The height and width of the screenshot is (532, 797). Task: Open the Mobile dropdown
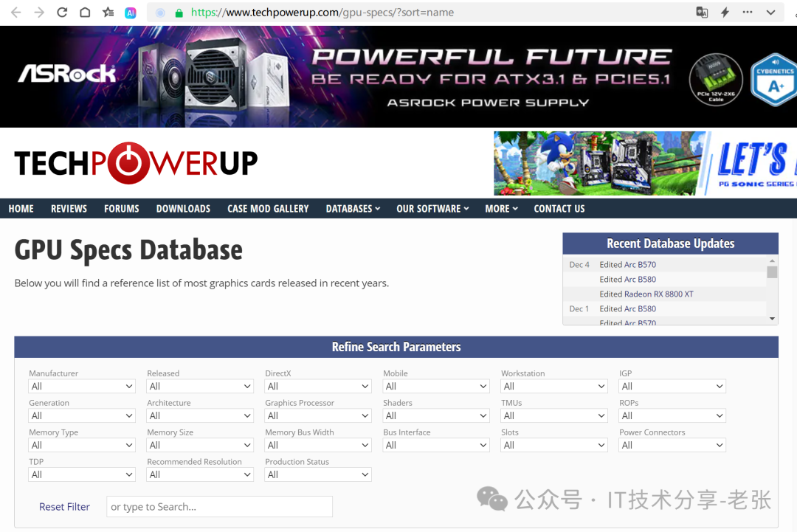tap(436, 386)
